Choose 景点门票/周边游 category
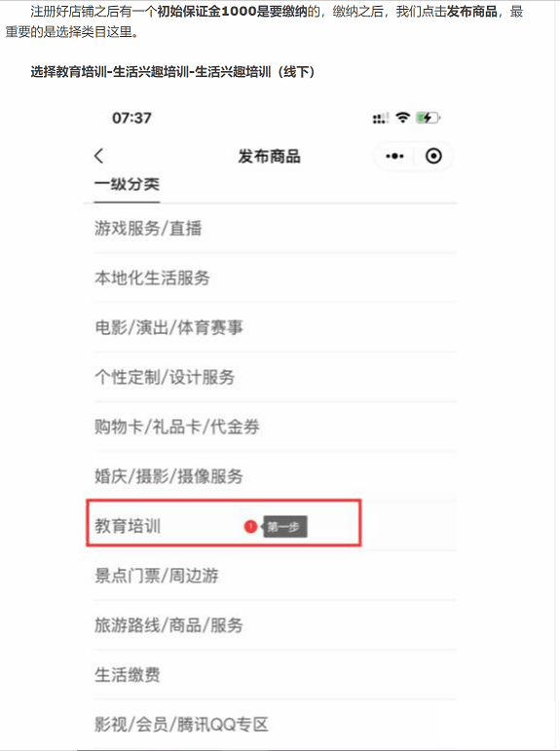 [x=275, y=576]
